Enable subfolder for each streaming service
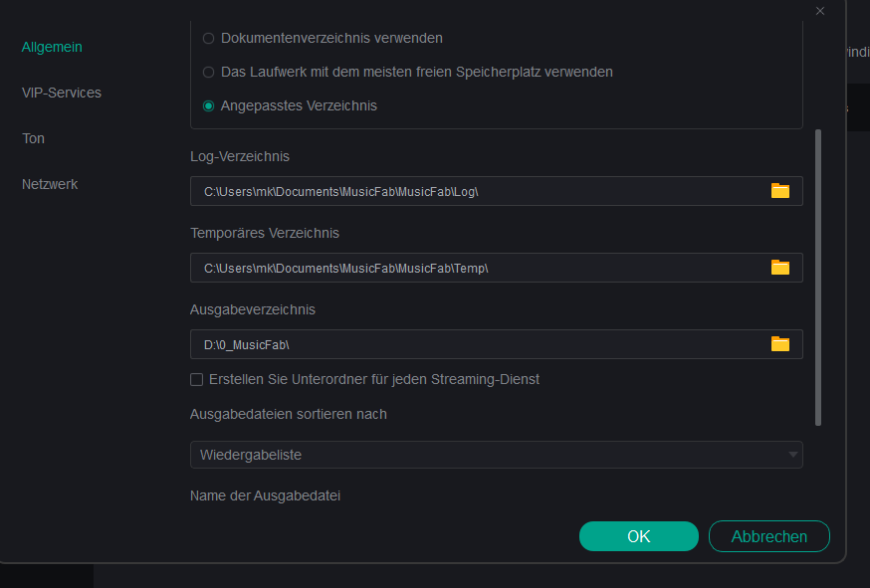The width and height of the screenshot is (870, 588). [x=197, y=379]
